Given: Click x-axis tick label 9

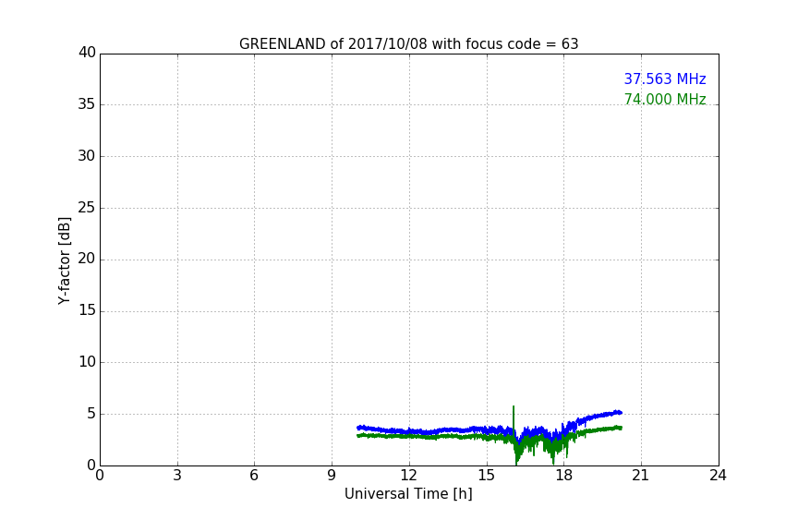Looking at the screenshot, I should [332, 476].
